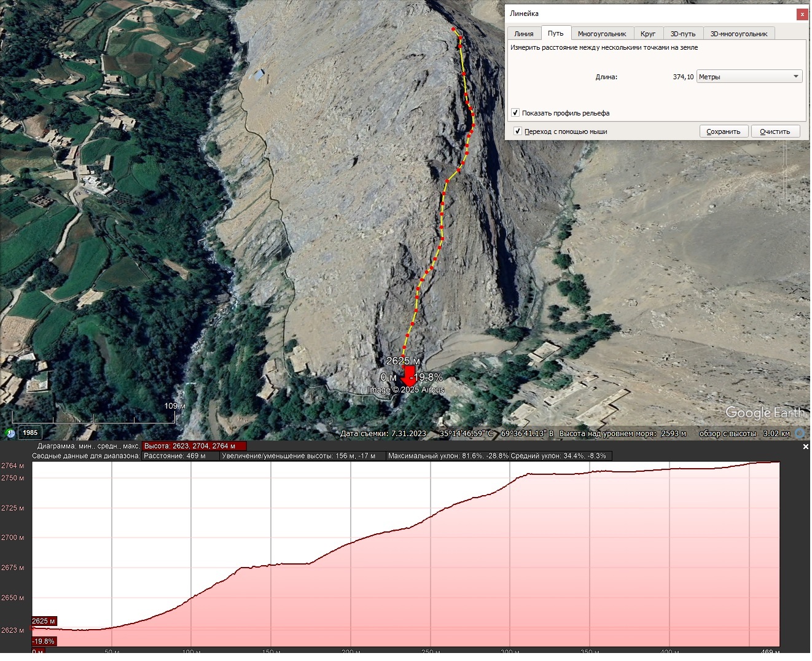The width and height of the screenshot is (812, 661).
Task: Select the Многоугольник tab
Action: coord(602,34)
